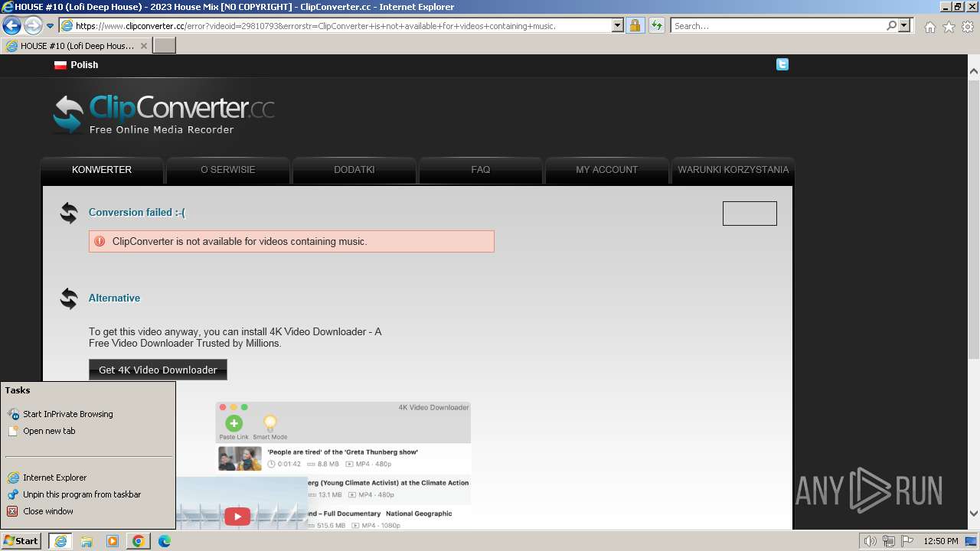
Task: Go back with the browser Back arrow
Action: (11, 25)
